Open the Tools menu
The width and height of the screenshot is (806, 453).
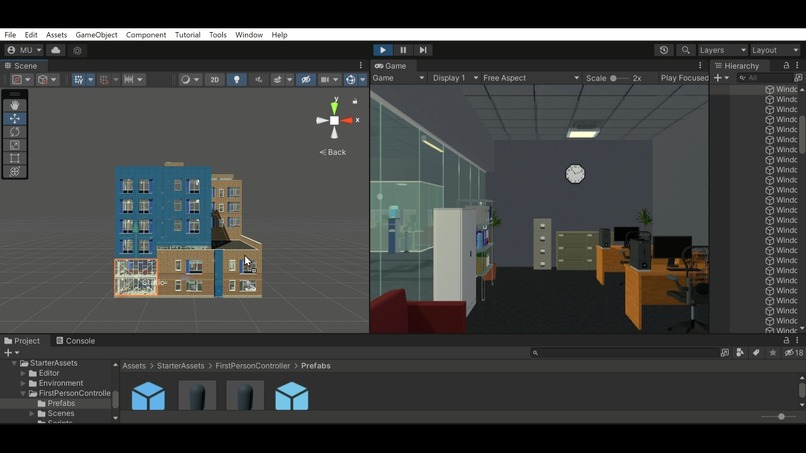tap(218, 35)
